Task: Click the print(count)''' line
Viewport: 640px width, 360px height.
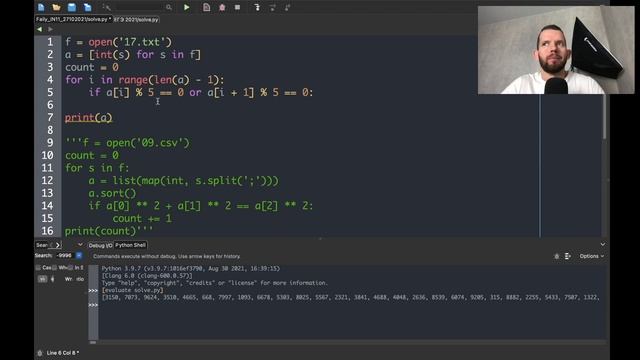Action: tap(109, 231)
